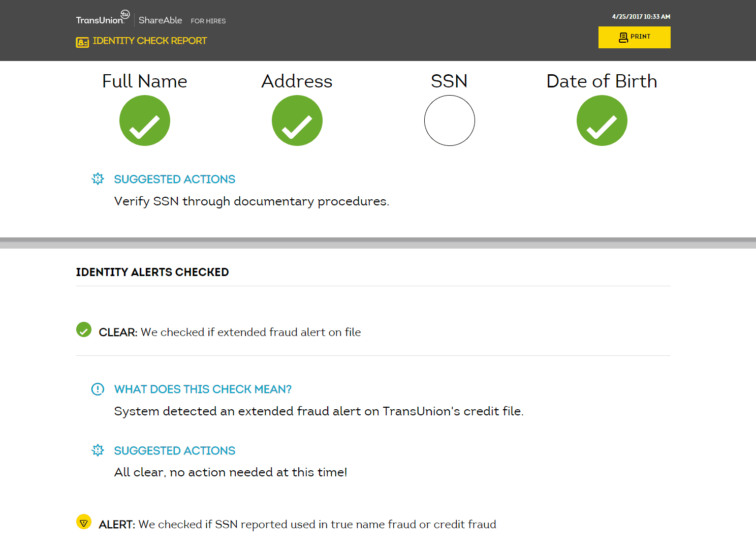Viewport: 756px width, 546px height.
Task: Expand the What Does This Check Mean section
Action: (x=203, y=389)
